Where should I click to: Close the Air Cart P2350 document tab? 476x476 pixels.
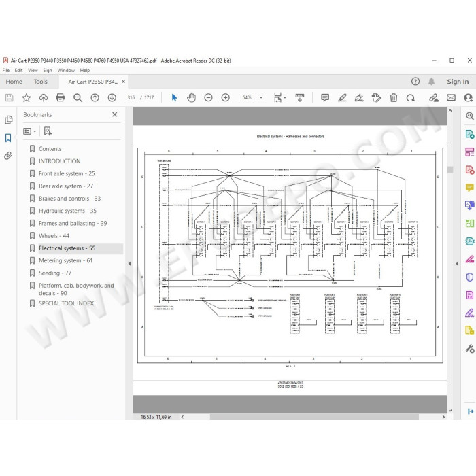click(x=123, y=82)
